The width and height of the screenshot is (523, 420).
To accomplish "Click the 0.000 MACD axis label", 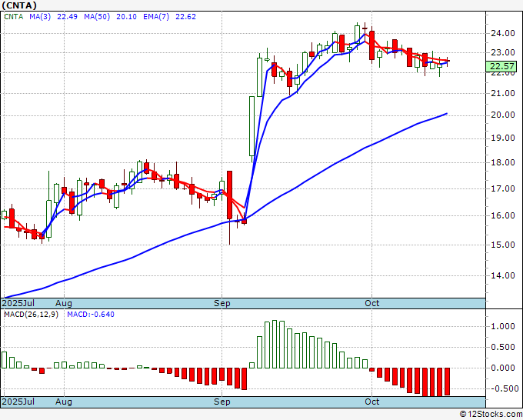I will tap(503, 368).
